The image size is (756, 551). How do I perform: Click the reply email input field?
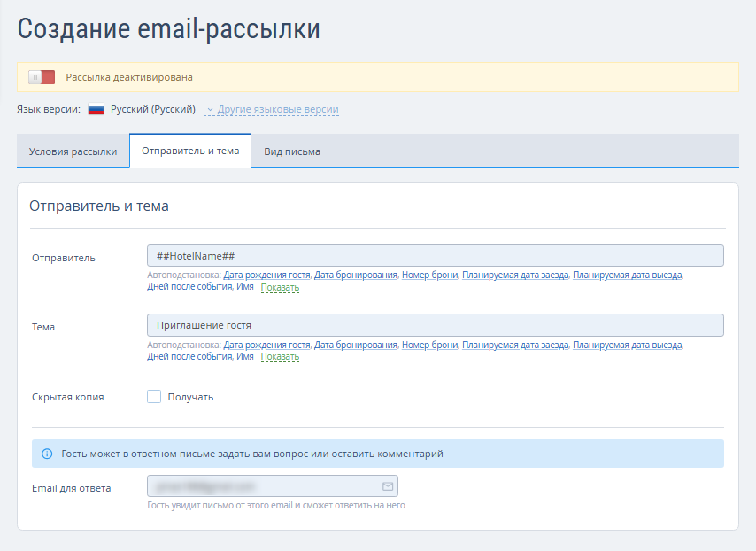click(x=264, y=486)
